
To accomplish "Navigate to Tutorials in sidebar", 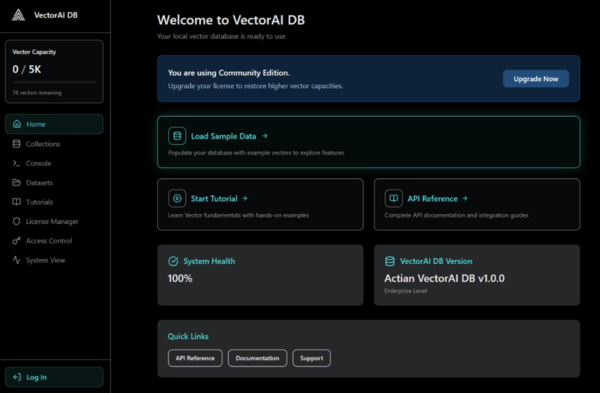I will pos(54,202).
